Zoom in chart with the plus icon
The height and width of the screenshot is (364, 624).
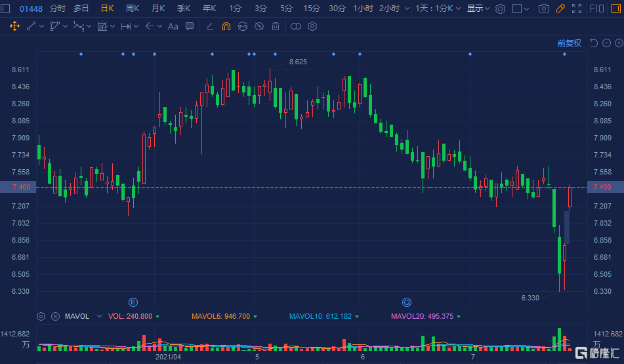[x=617, y=43]
